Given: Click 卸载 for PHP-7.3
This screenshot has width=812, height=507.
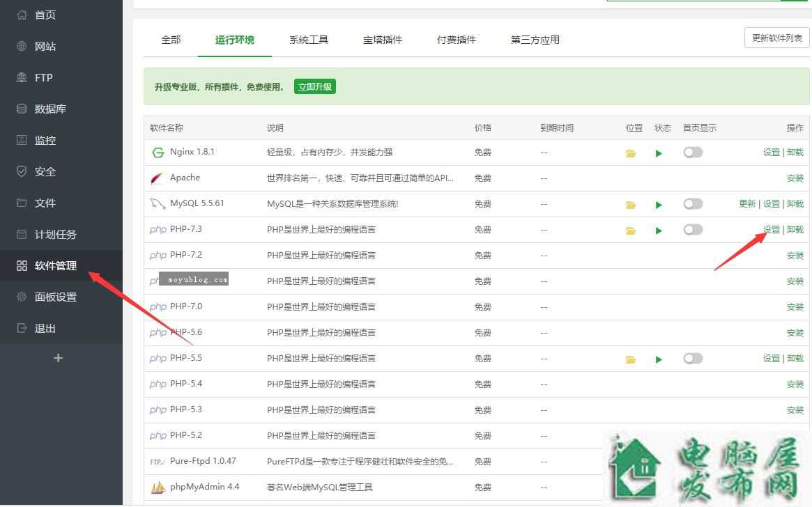Looking at the screenshot, I should 795,229.
